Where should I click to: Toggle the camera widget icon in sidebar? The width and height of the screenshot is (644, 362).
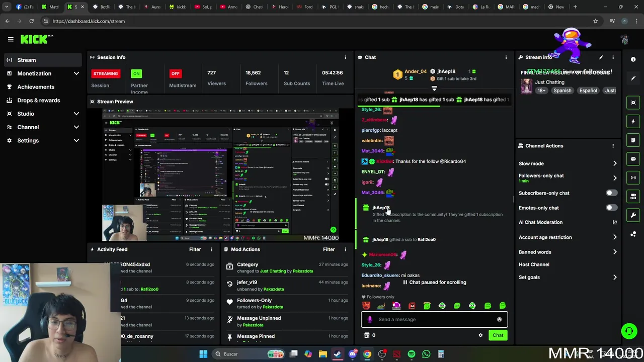pos(633,196)
